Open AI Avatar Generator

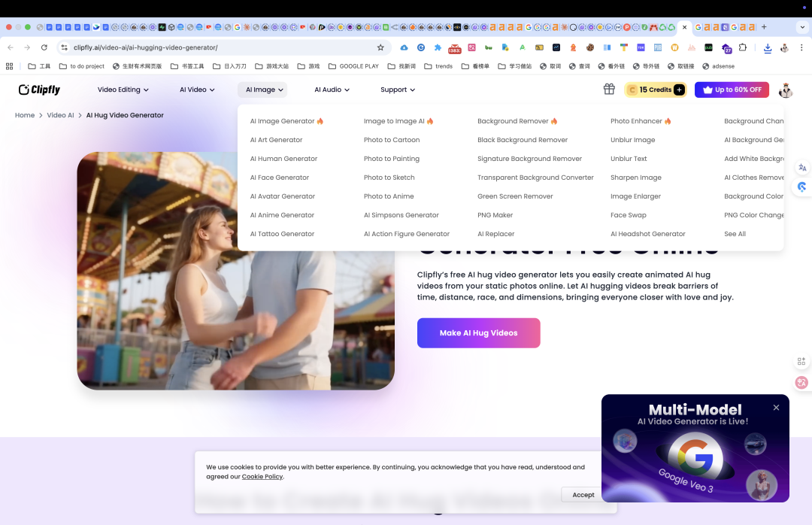(282, 196)
